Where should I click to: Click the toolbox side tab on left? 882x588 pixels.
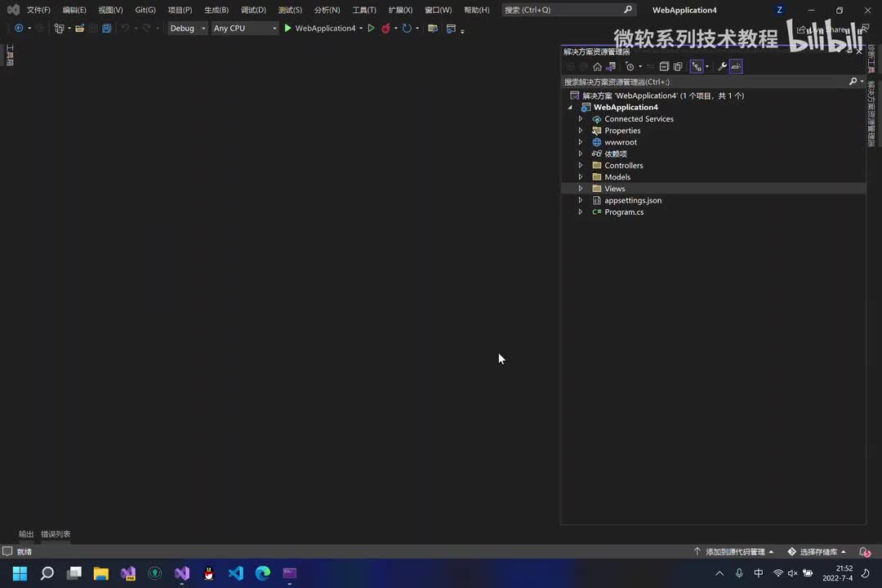(10, 56)
